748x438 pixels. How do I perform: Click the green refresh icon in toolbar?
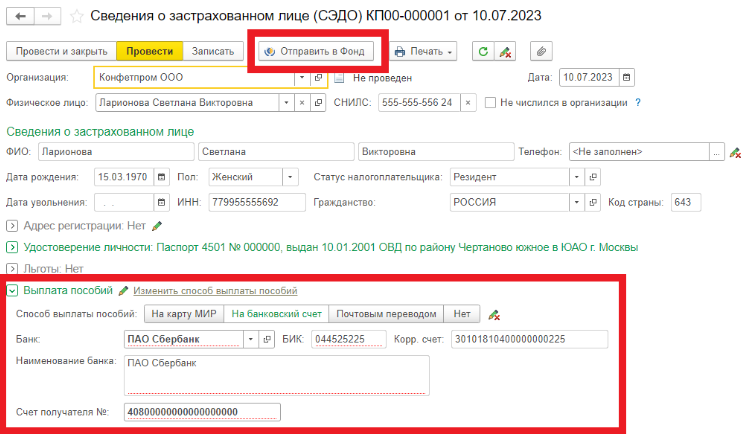[x=484, y=51]
